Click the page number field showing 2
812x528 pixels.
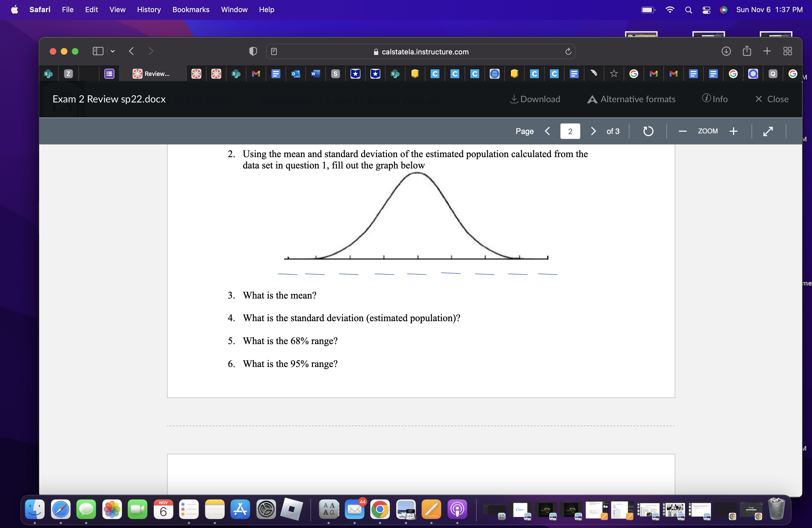pos(570,131)
